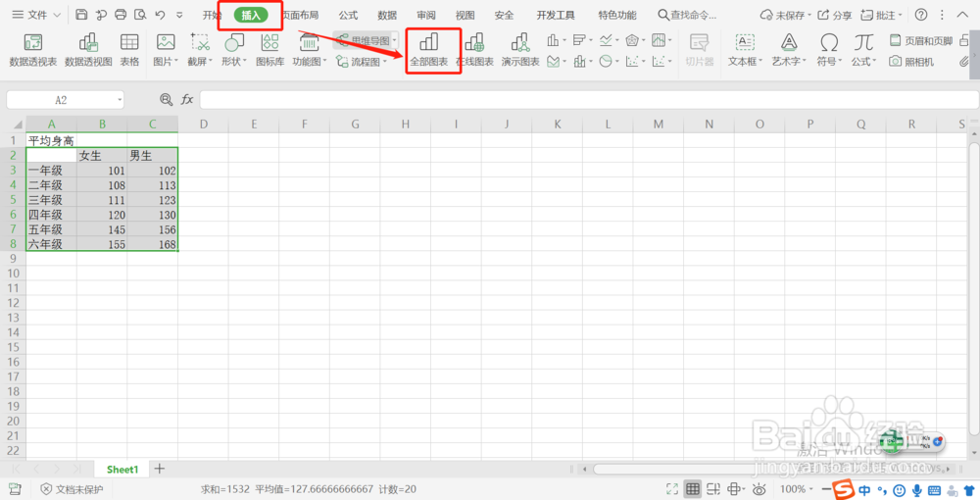Click the 照相机 camera tool
Image resolution: width=980 pixels, height=500 pixels.
click(911, 61)
